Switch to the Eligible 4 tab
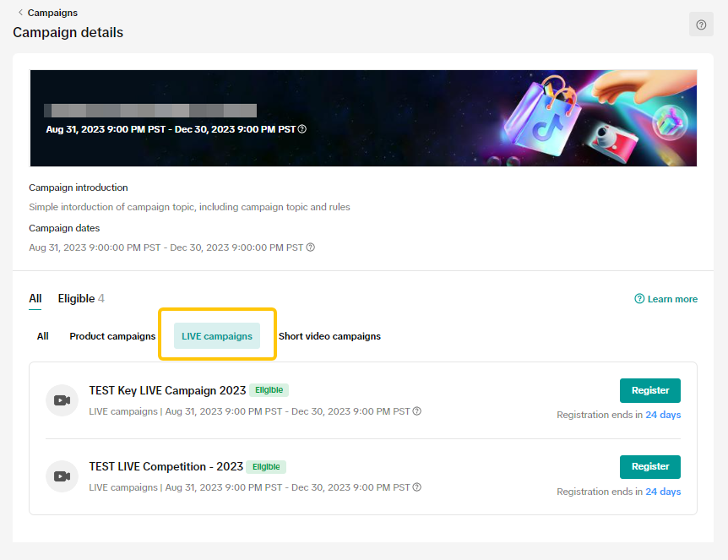Image resolution: width=728 pixels, height=560 pixels. click(x=81, y=298)
